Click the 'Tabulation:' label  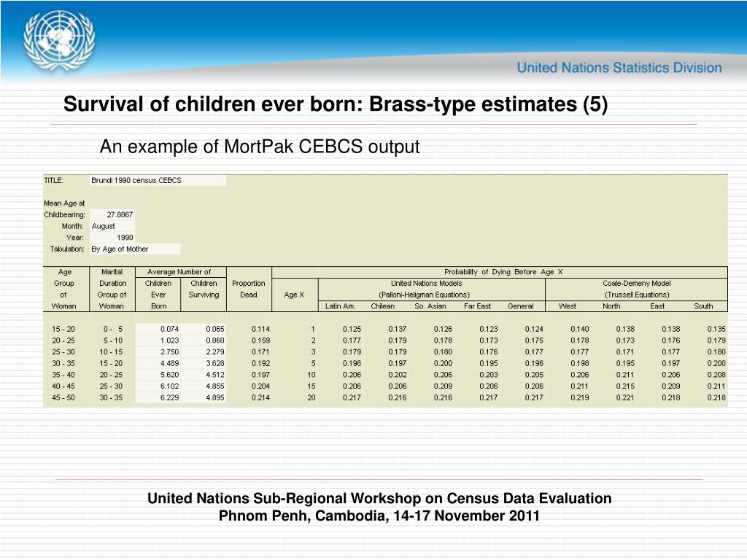[67, 249]
